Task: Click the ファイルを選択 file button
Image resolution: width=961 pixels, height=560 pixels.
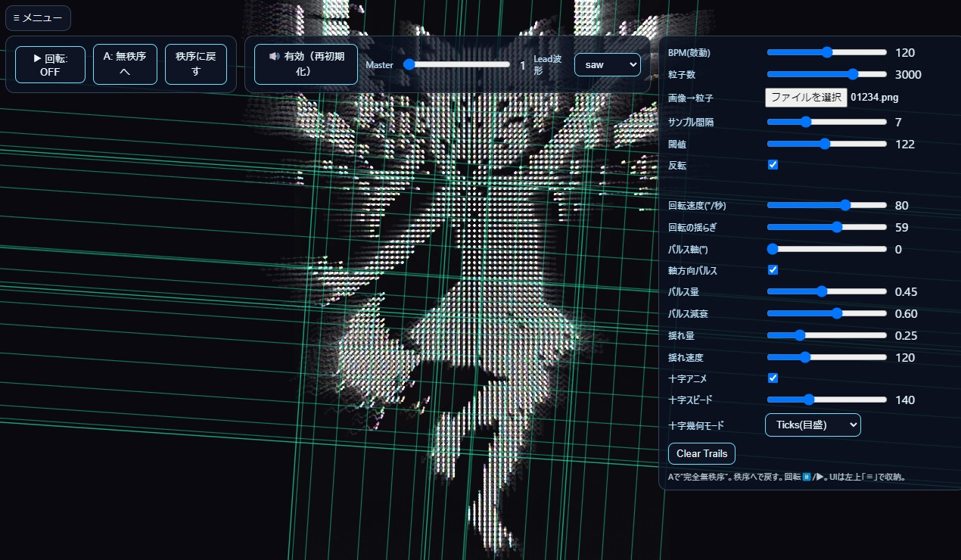Action: click(x=806, y=98)
